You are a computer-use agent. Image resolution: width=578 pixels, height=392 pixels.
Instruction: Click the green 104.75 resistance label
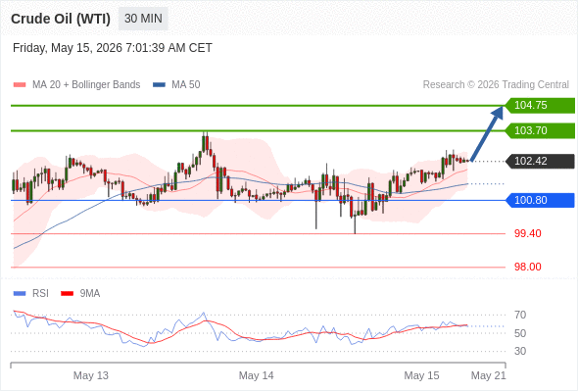(540, 106)
